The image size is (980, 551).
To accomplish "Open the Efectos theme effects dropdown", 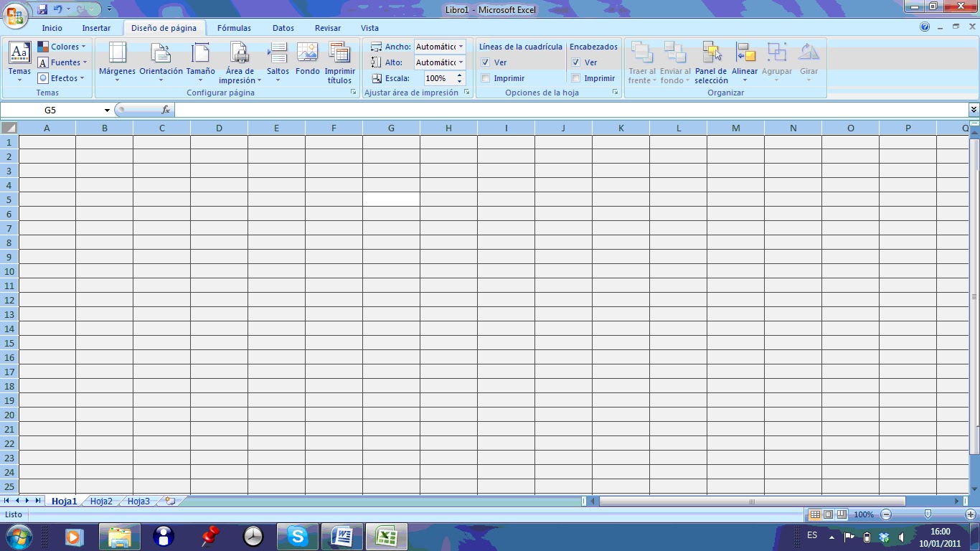I will click(62, 78).
